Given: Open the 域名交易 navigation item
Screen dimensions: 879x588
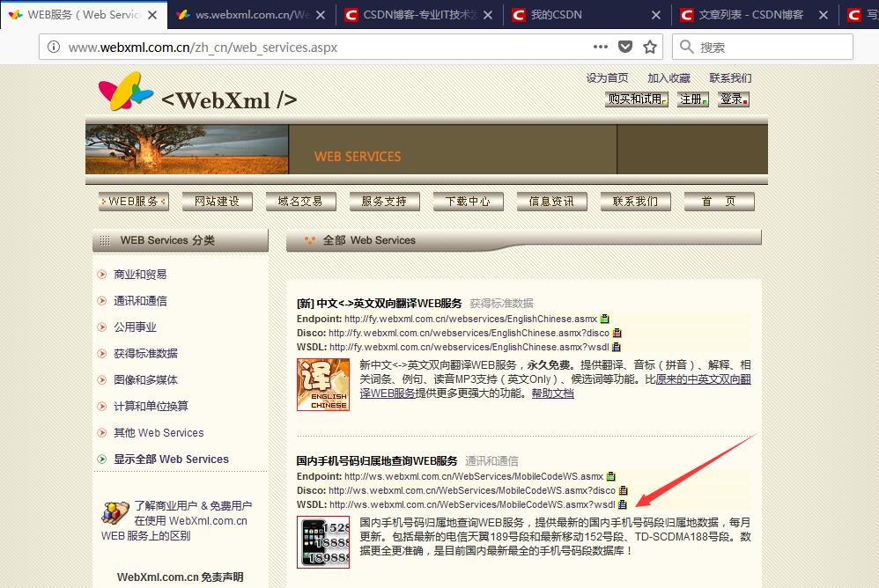Looking at the screenshot, I should click(x=300, y=202).
